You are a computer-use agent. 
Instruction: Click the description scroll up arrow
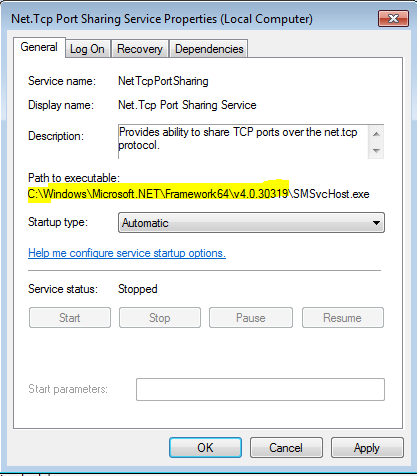click(x=376, y=134)
